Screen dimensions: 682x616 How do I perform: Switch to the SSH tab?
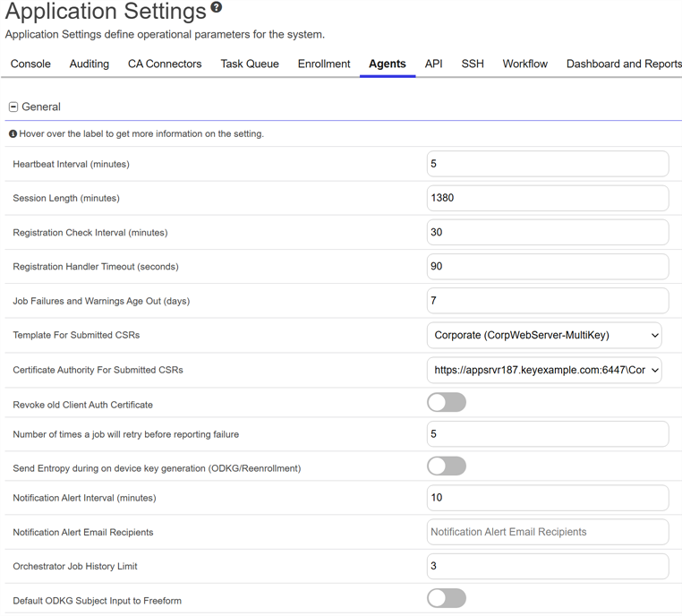point(473,64)
